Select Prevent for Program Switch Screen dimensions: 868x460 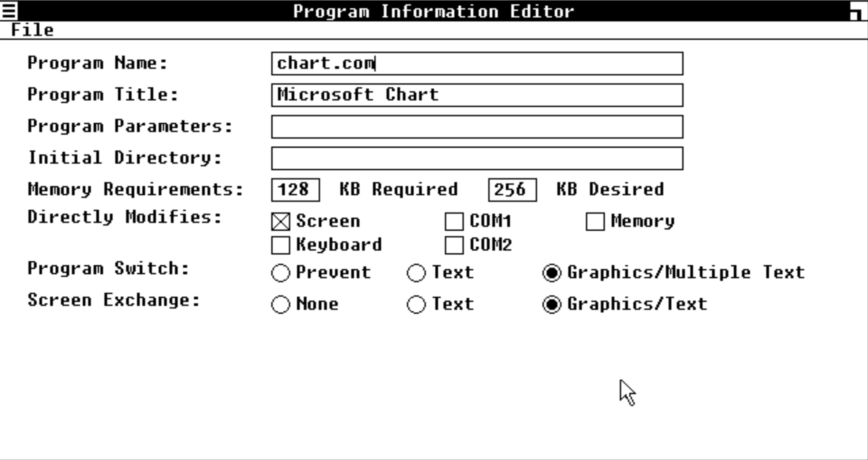[x=281, y=273]
